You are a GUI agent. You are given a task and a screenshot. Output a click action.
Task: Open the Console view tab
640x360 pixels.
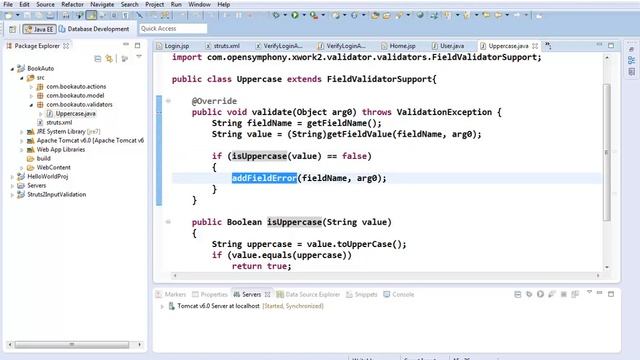pos(398,295)
